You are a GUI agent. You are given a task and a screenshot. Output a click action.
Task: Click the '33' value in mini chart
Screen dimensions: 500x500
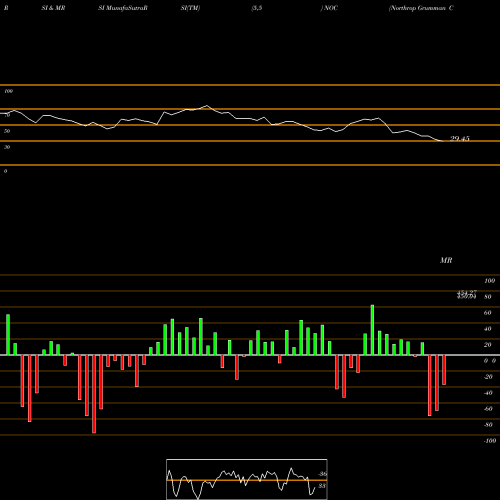coord(322,486)
